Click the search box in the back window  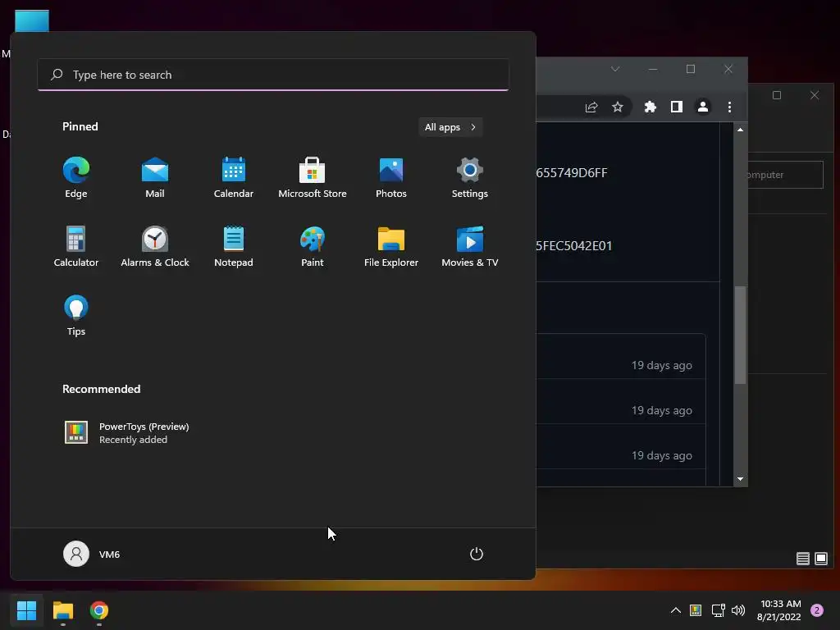785,175
